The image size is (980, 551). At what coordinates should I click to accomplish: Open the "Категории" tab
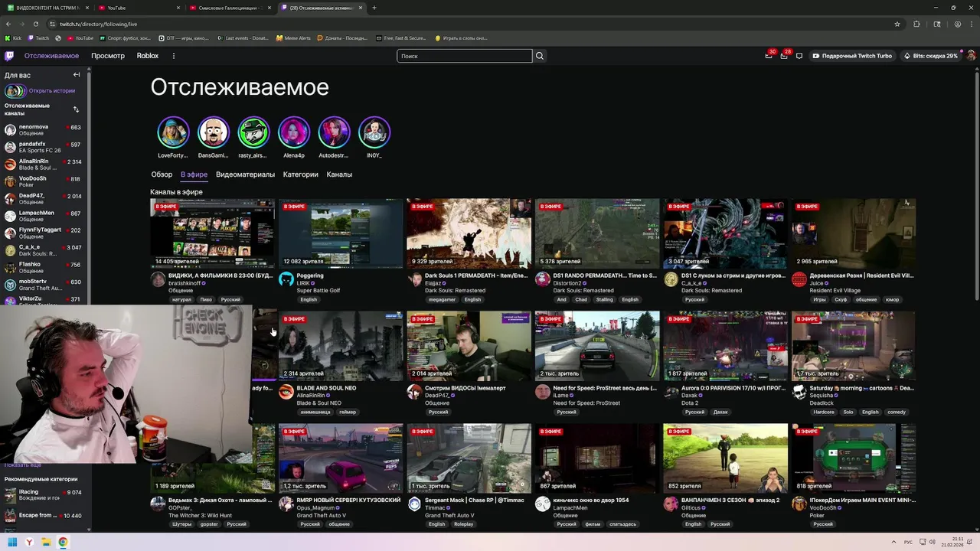coord(300,174)
